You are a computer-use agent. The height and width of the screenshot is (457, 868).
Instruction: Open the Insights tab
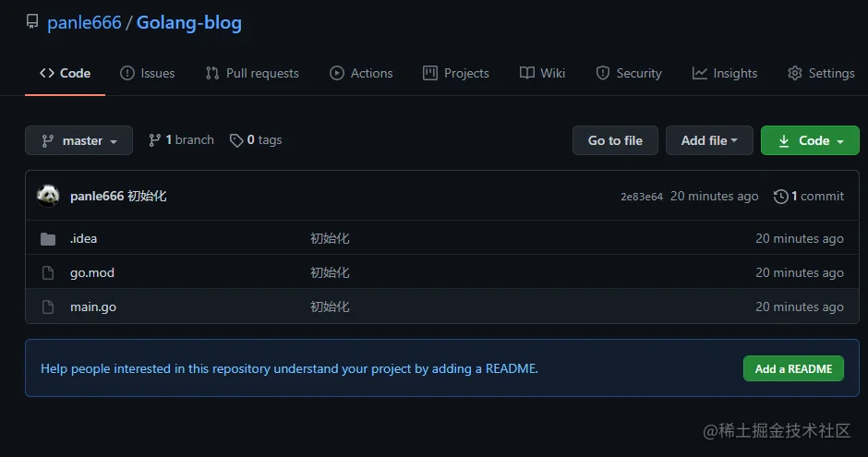tap(725, 73)
